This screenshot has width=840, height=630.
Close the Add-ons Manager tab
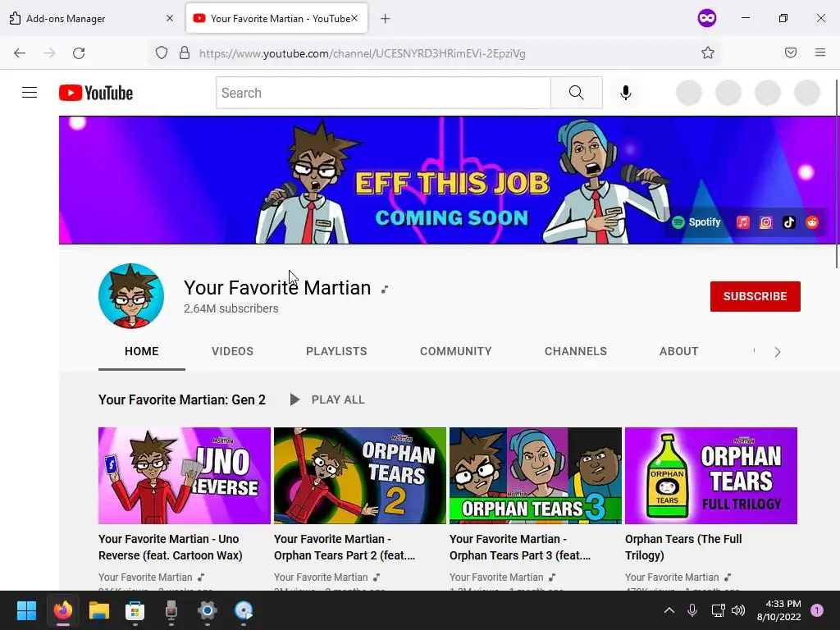pyautogui.click(x=170, y=18)
